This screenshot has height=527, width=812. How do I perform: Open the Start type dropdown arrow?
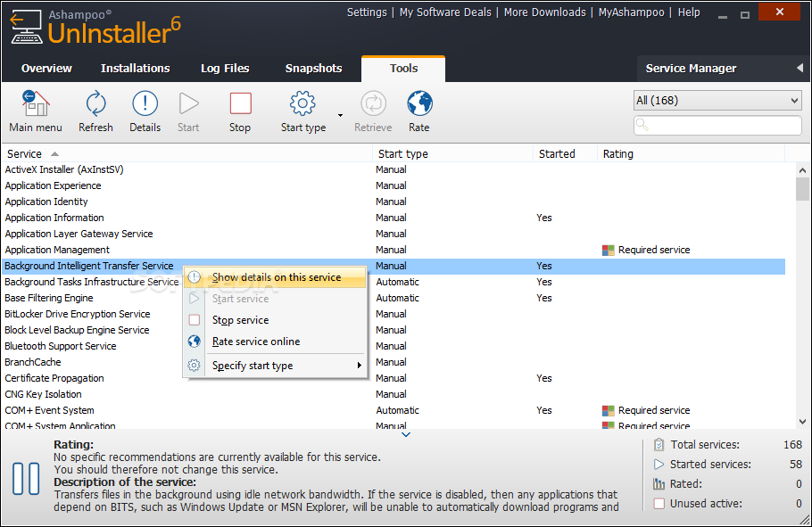pos(340,115)
